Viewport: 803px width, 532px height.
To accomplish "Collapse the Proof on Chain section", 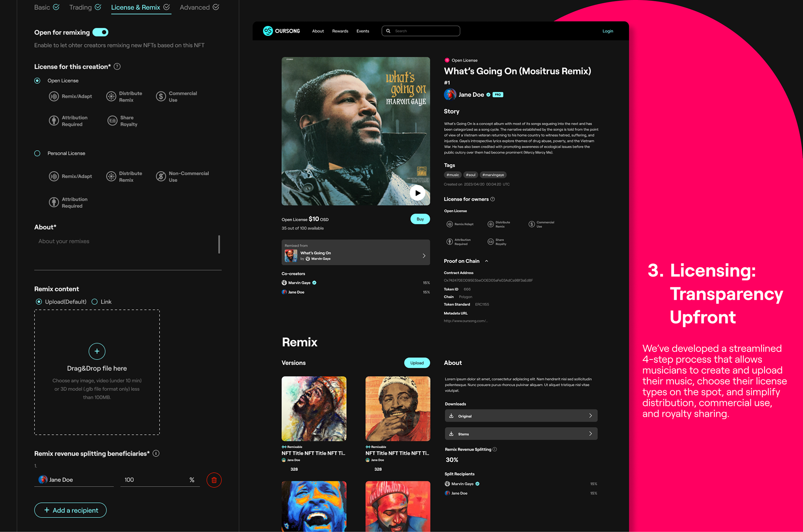I will point(486,261).
